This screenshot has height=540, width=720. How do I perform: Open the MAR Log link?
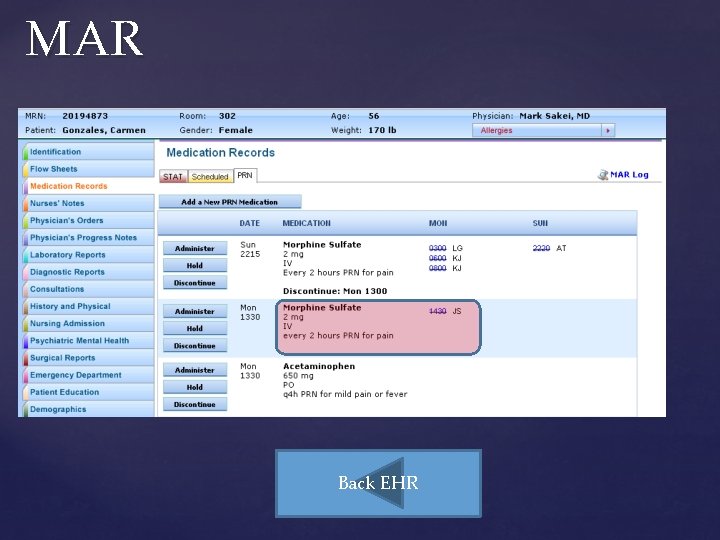(629, 174)
